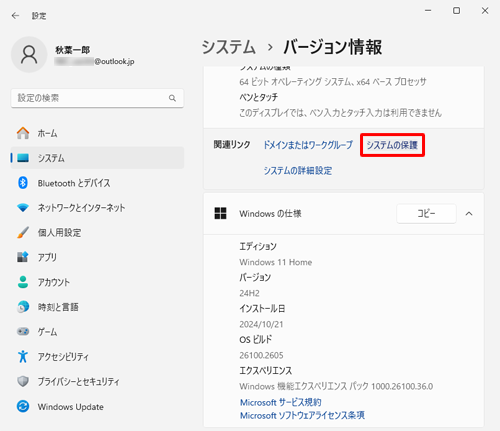Open ゲーム settings category
500x431 pixels.
point(97,331)
